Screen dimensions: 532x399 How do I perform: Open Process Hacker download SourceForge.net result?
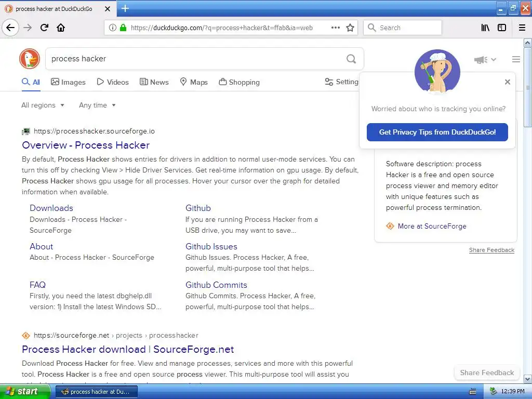(128, 349)
